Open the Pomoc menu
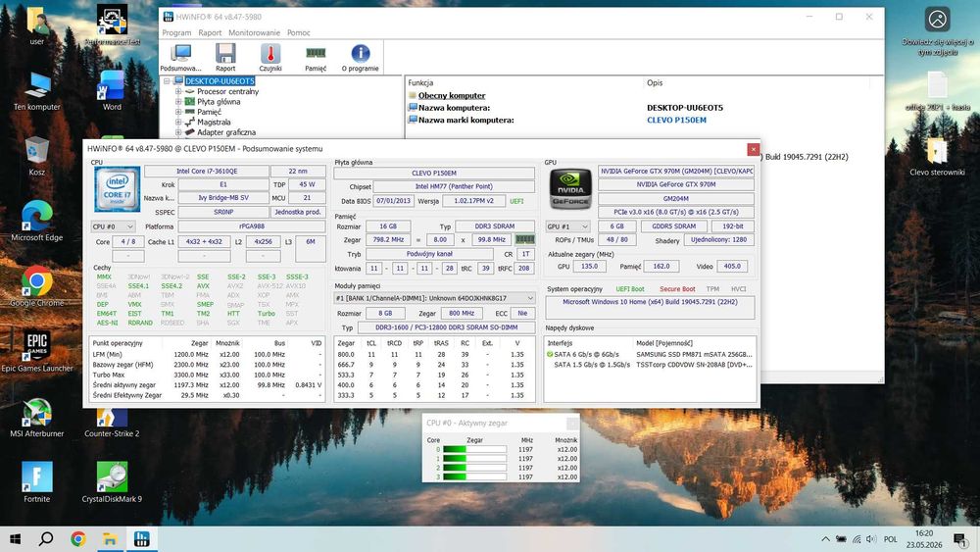Viewport: 980px width, 552px height. (x=299, y=32)
